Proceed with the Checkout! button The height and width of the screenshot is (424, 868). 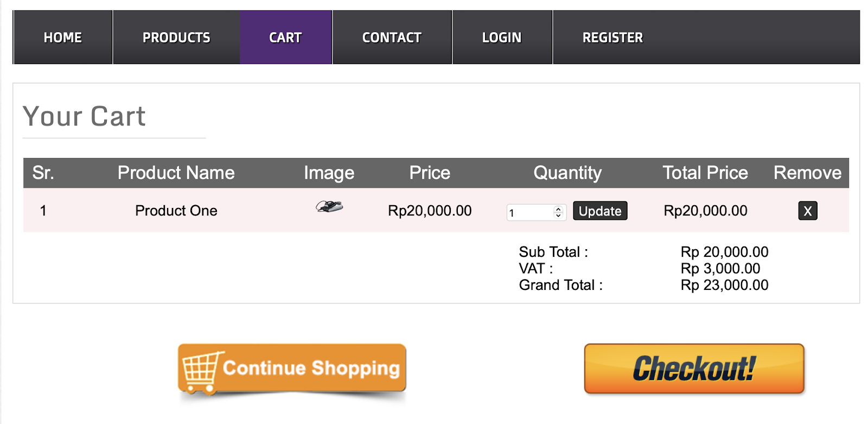click(x=694, y=369)
